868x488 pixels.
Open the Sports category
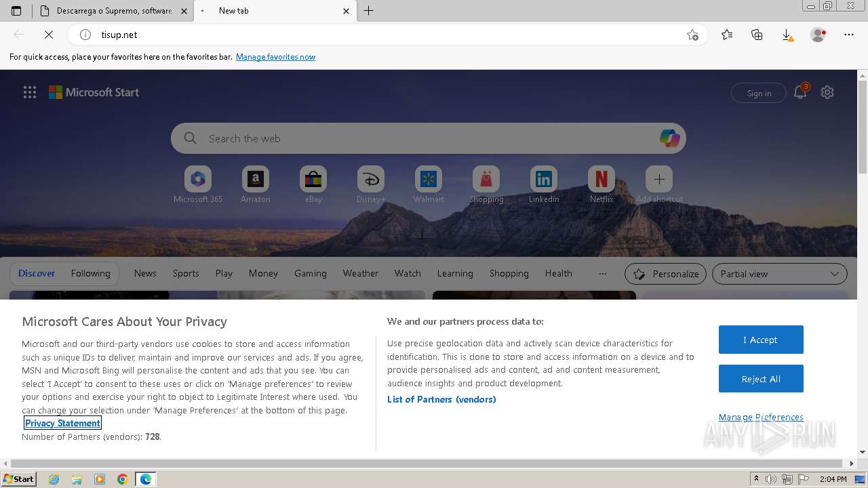click(x=186, y=273)
